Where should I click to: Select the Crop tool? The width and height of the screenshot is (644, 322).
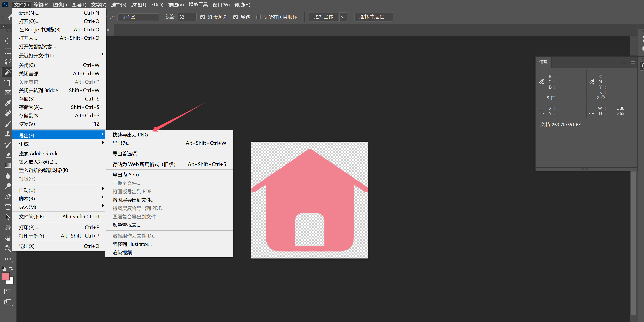(8, 82)
